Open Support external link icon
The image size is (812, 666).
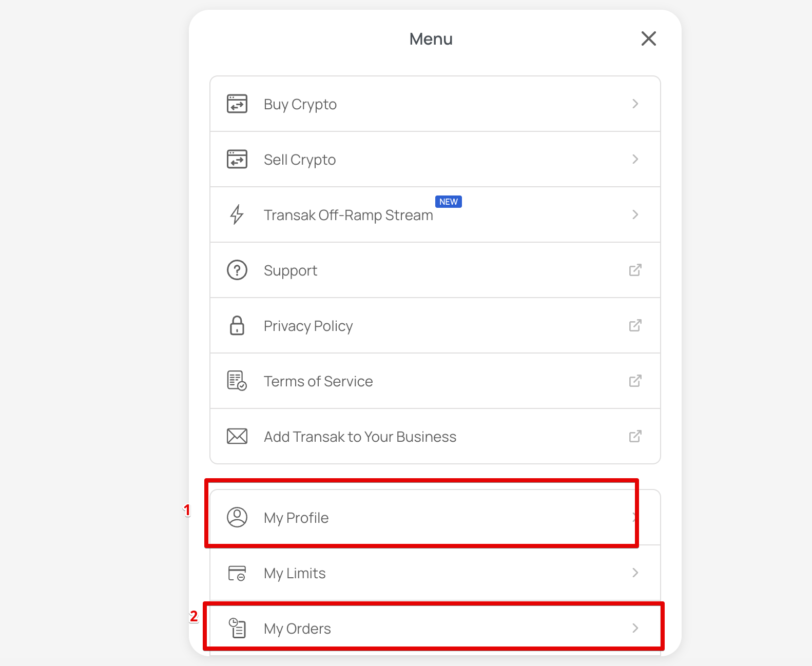[635, 270]
